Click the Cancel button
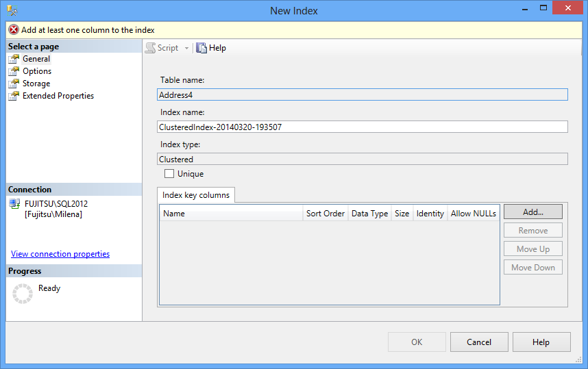This screenshot has width=588, height=369. 479,342
